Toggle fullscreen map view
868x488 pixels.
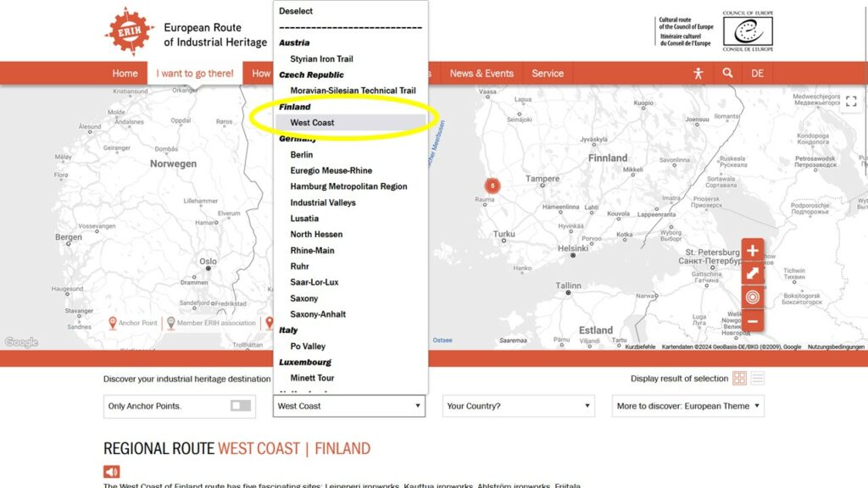tap(851, 102)
